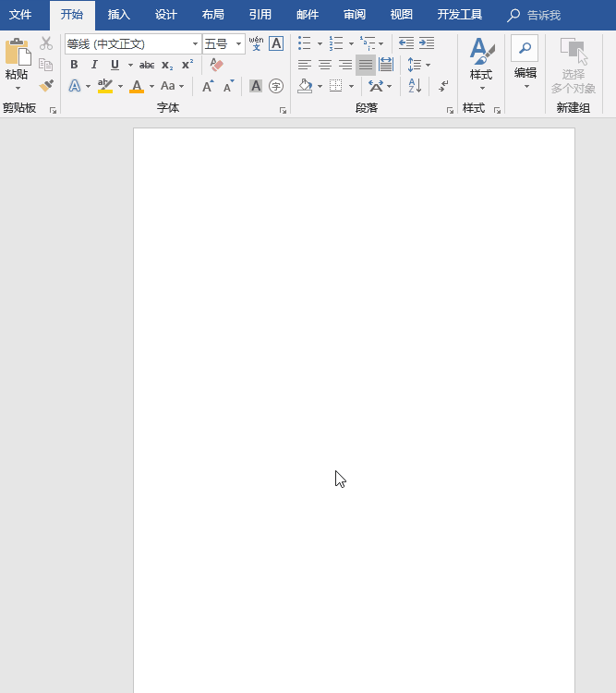This screenshot has height=693, width=616.
Task: Click the Format Painter brush icon
Action: pos(46,86)
